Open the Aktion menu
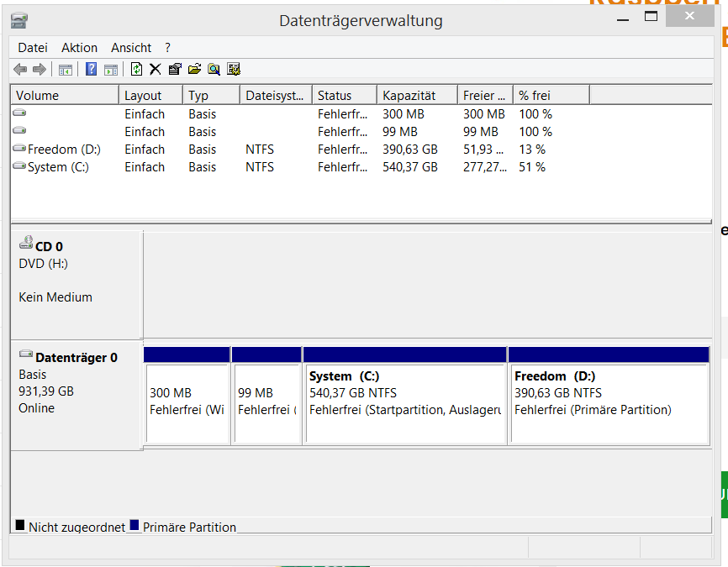 (79, 48)
